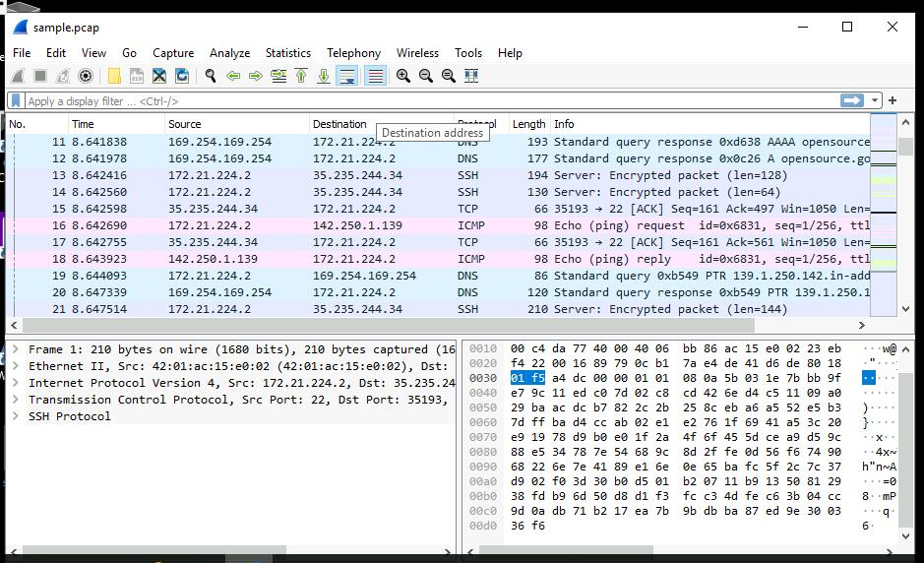Viewport: 924px width, 563px height.
Task: Open a capture file with the folder icon
Action: pyautogui.click(x=114, y=76)
